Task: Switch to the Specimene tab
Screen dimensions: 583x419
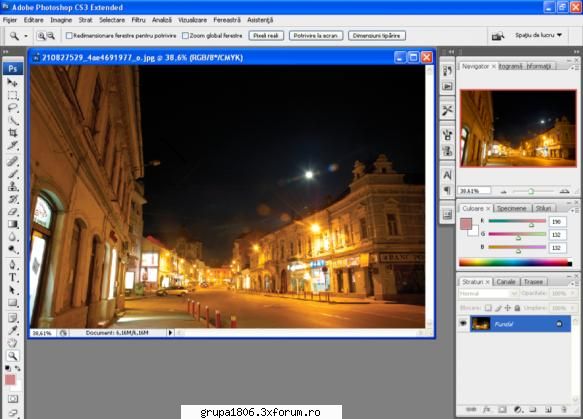Action: tap(512, 208)
